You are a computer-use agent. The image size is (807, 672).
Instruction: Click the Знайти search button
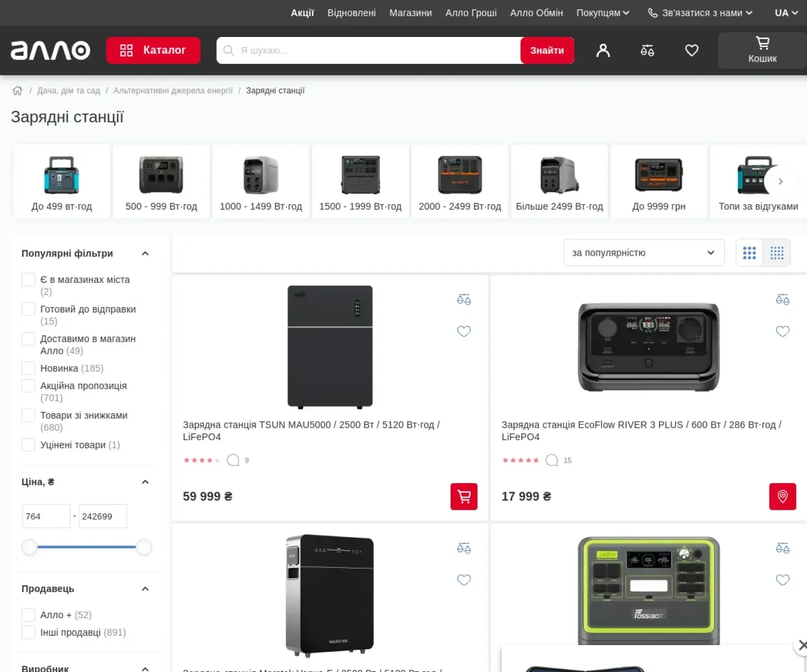[547, 50]
